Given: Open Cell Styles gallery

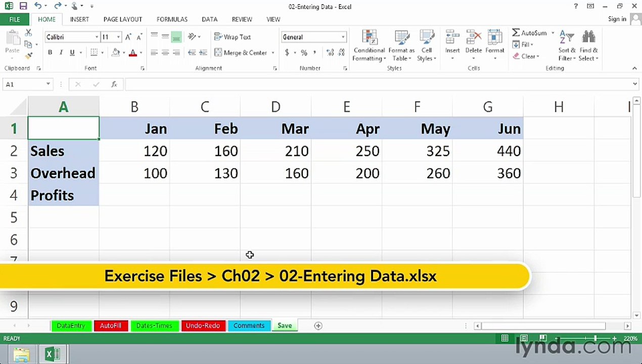Looking at the screenshot, I should pos(427,45).
